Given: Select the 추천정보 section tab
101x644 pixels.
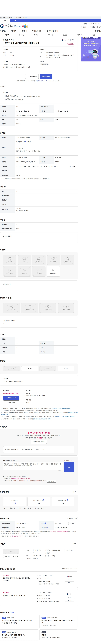Looking at the screenshot, I should coord(94,35).
